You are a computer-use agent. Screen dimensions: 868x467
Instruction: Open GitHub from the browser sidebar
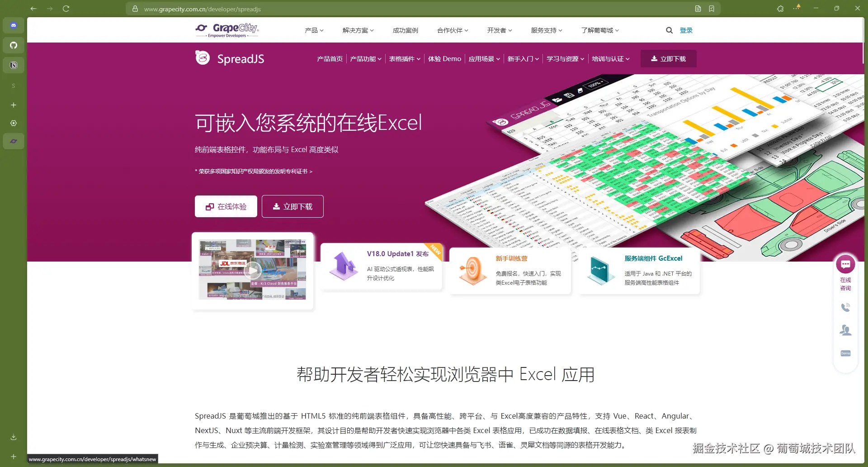pos(14,45)
